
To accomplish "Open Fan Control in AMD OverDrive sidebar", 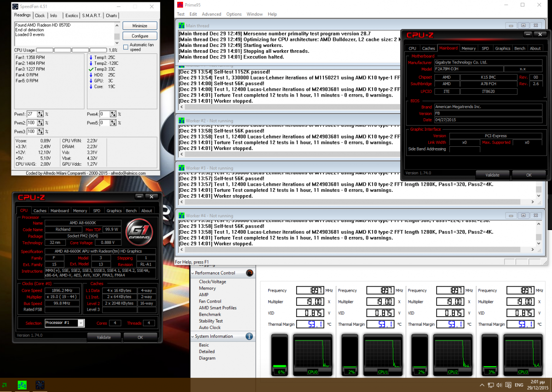I will coord(210,301).
